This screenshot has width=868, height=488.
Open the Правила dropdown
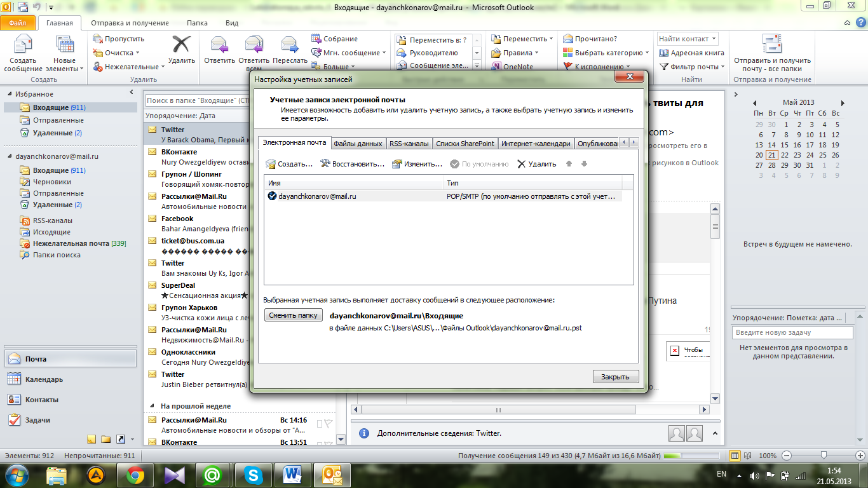pyautogui.click(x=517, y=53)
